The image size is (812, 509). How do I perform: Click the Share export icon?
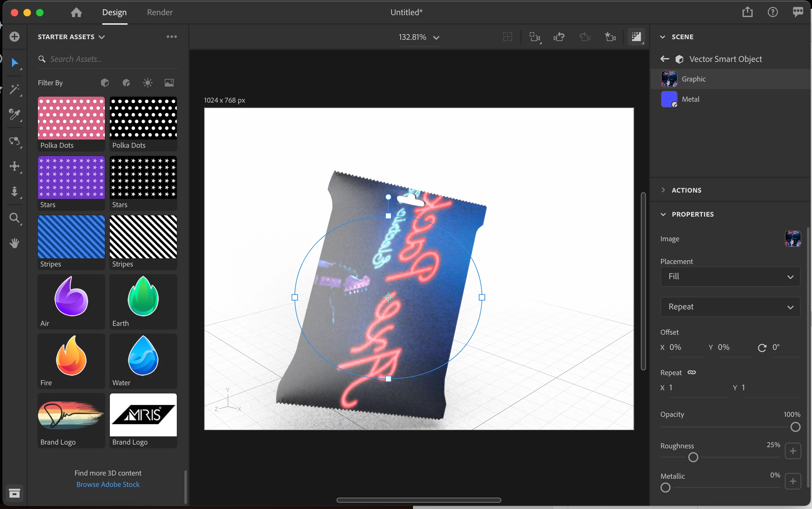747,12
